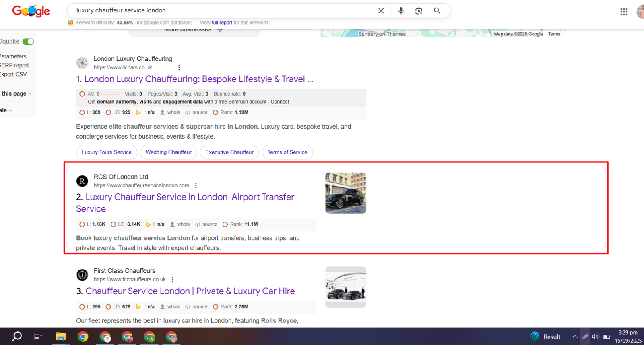Screen dimensions: 644x345
Task: Show hidden system tray icons
Action: pyautogui.click(x=574, y=337)
